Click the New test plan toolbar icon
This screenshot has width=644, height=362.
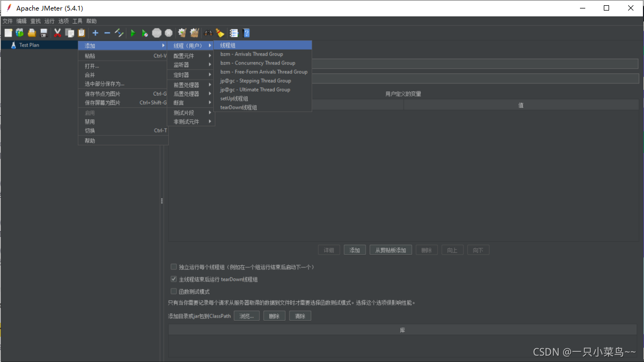(8, 33)
